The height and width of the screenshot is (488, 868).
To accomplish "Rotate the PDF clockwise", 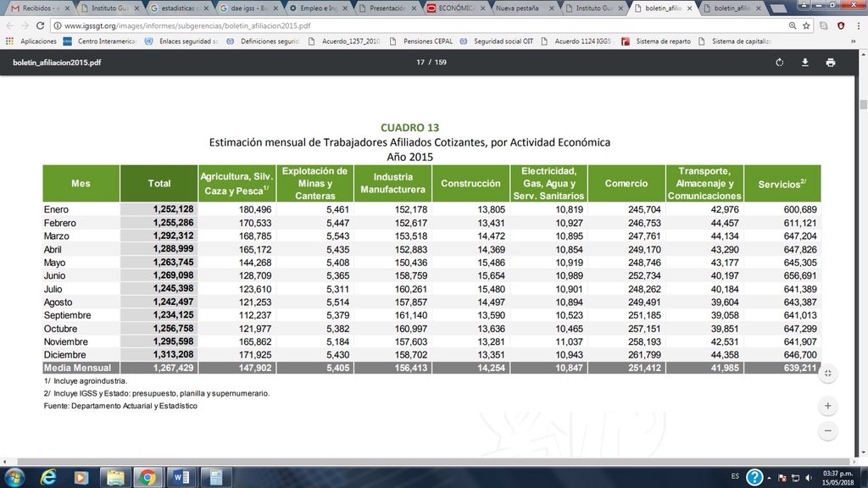I will click(x=780, y=63).
